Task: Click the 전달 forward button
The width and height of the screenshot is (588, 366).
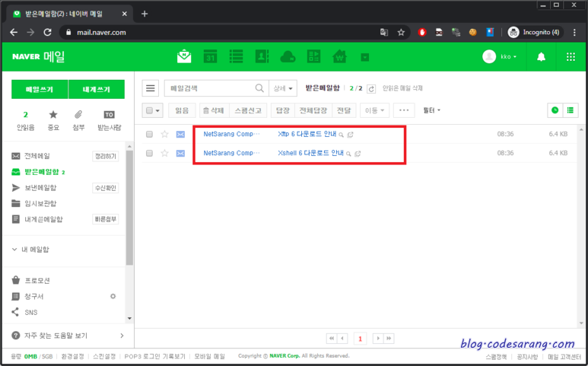Action: (x=344, y=110)
